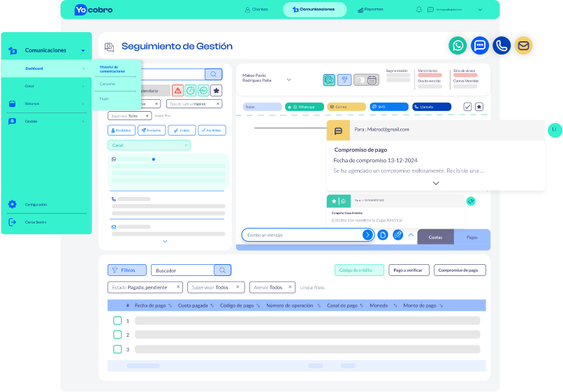Toggle the switch beside the calendar icon
The height and width of the screenshot is (392, 563).
click(360, 80)
